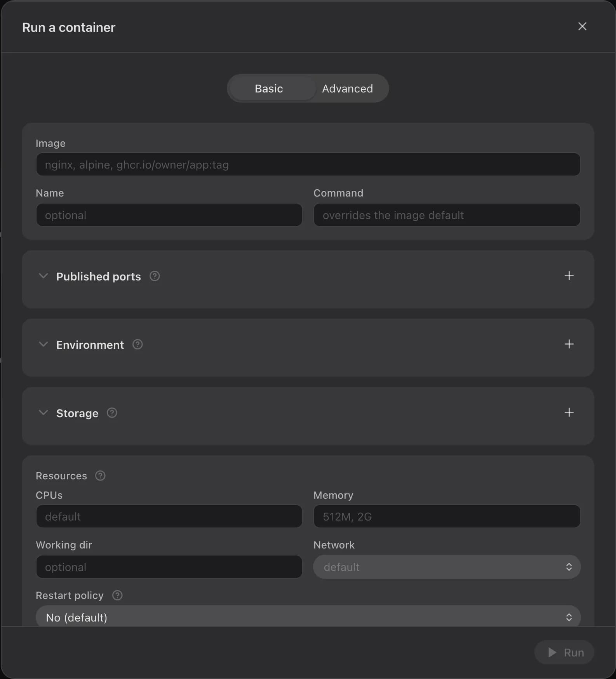The image size is (616, 679).
Task: Focus the CPUs input field
Action: 169,516
